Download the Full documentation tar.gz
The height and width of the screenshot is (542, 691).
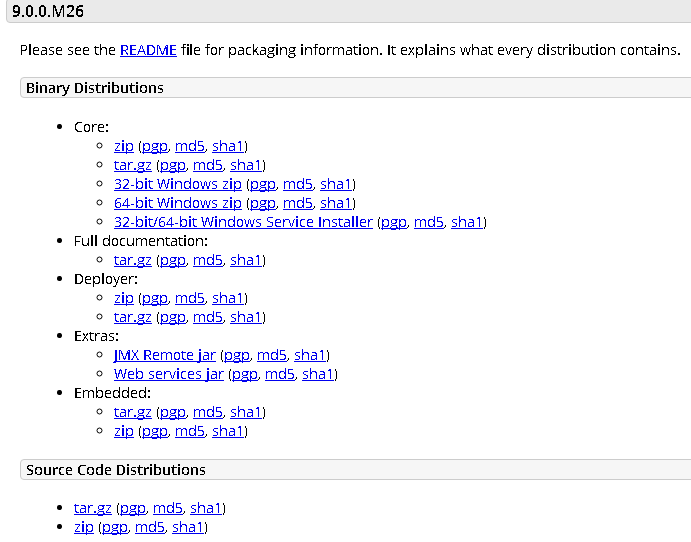tap(133, 260)
